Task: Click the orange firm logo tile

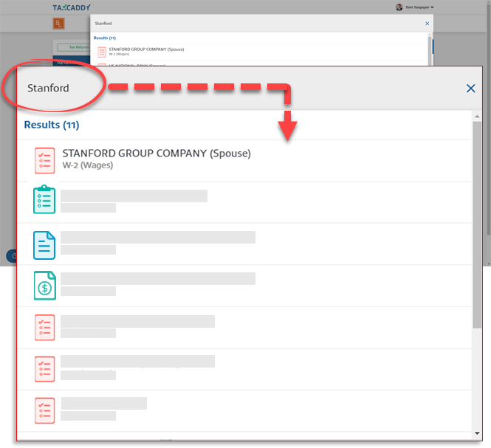Action: point(58,24)
